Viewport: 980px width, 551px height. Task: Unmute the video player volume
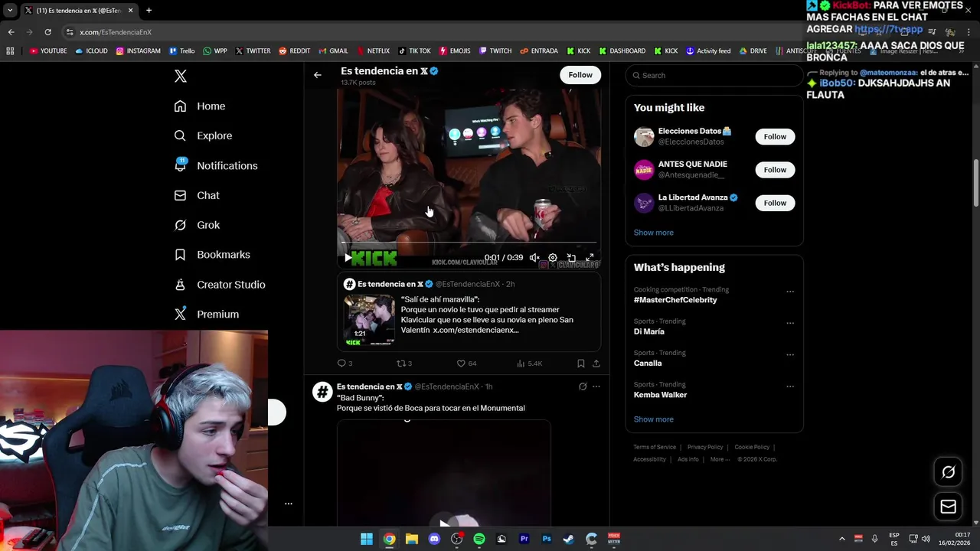534,258
